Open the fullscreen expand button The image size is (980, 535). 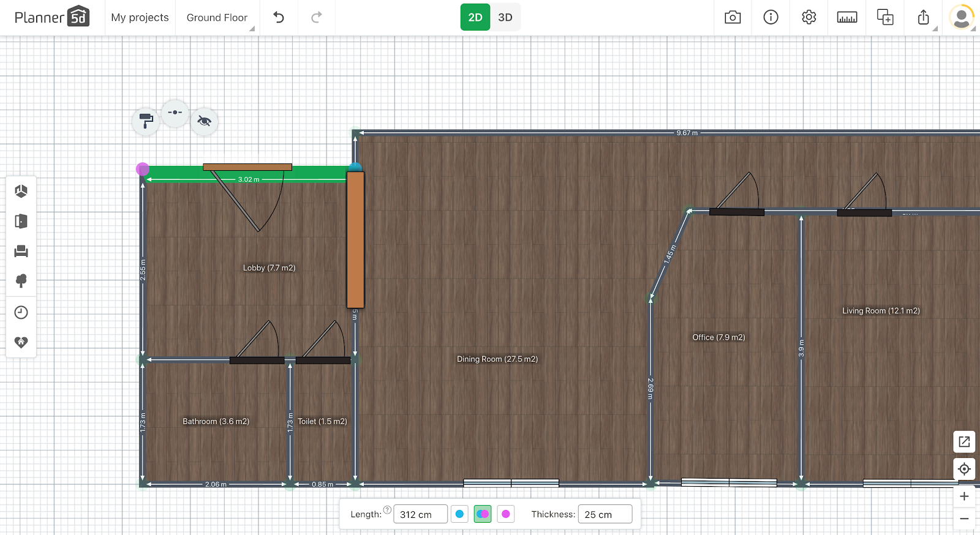point(964,441)
